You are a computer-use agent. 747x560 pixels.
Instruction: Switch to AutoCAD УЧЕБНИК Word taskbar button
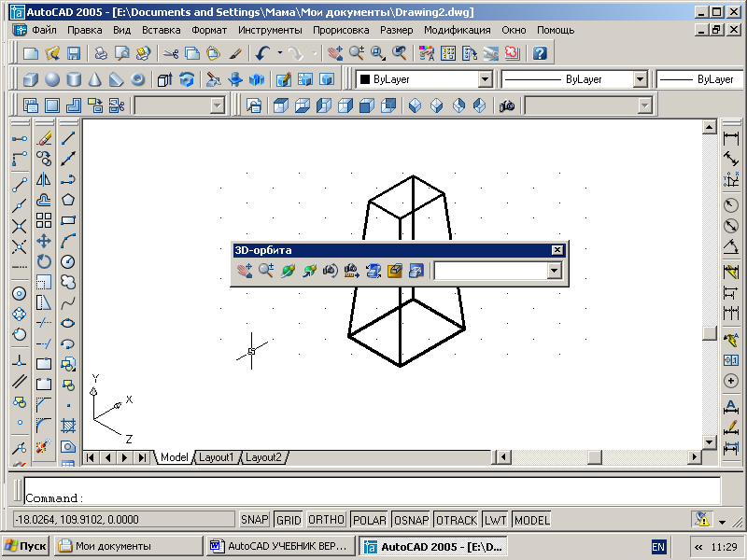[281, 546]
